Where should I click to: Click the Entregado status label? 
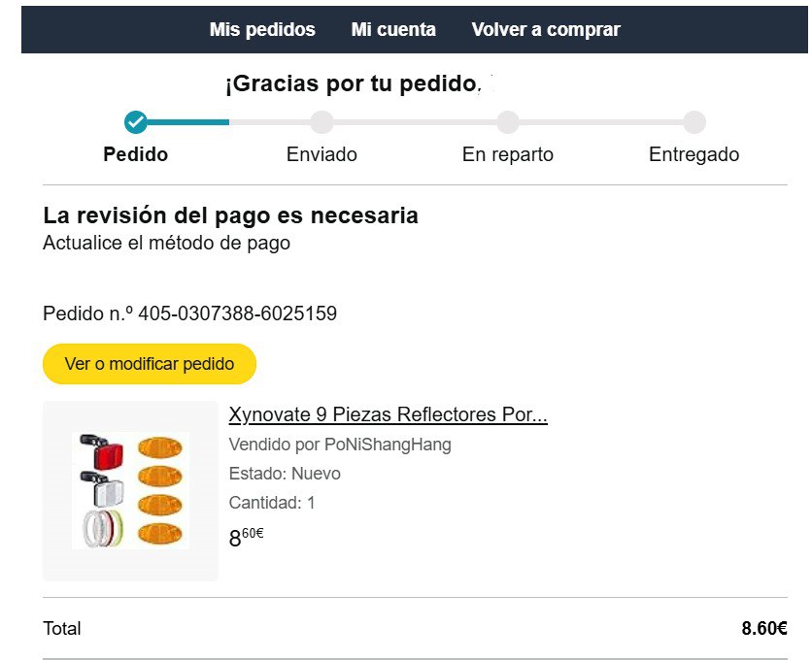pos(694,154)
